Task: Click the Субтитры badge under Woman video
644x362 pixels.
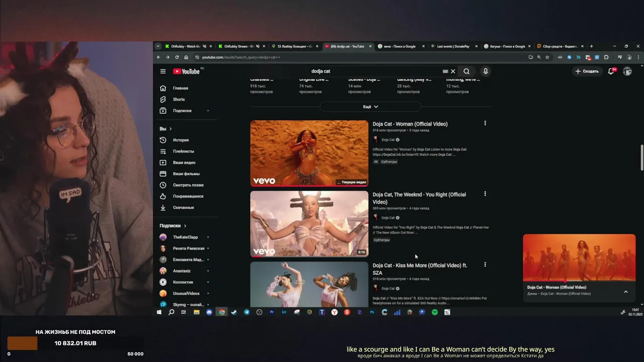Action: (389, 162)
